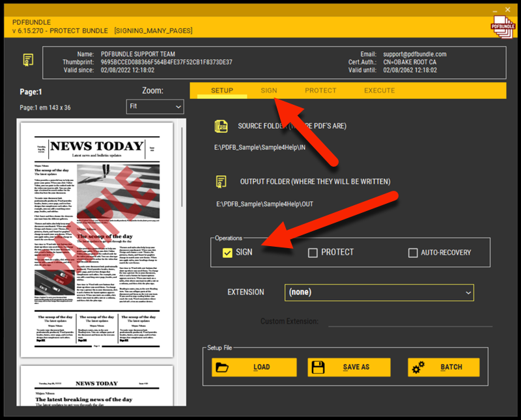Select the first page preview thumbnail
This screenshot has height=420, width=521.
tap(97, 240)
